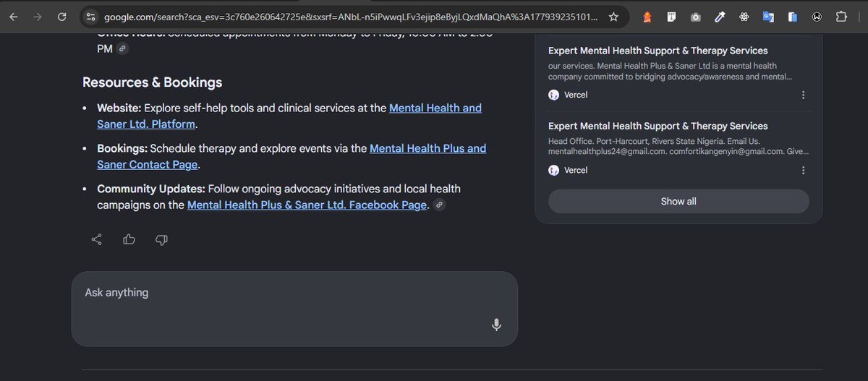Reload the current Google page

tap(62, 17)
